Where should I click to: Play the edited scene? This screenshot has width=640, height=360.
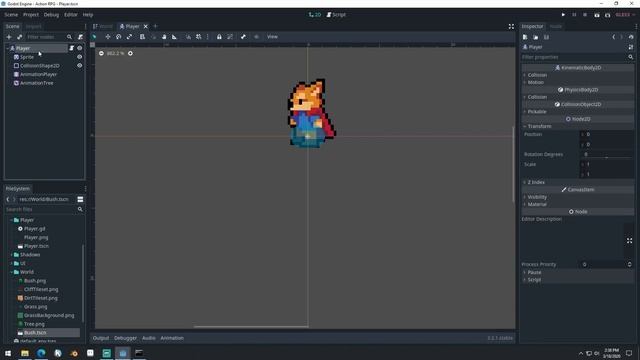(597, 15)
